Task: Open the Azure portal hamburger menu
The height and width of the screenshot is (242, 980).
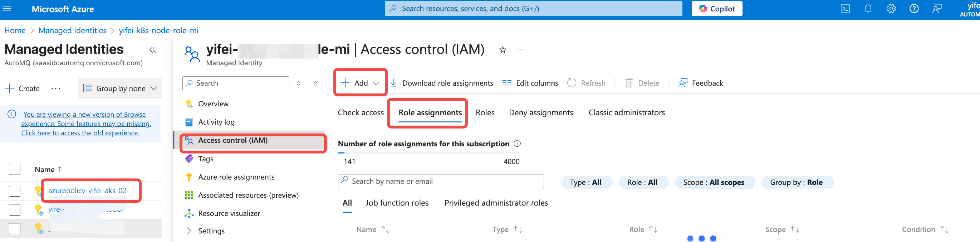Action: [x=7, y=8]
